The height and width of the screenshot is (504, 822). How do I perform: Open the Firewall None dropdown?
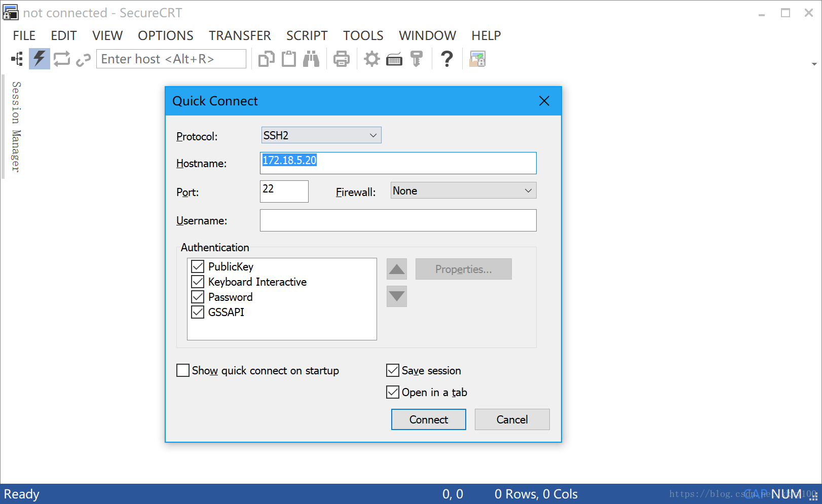[463, 190]
